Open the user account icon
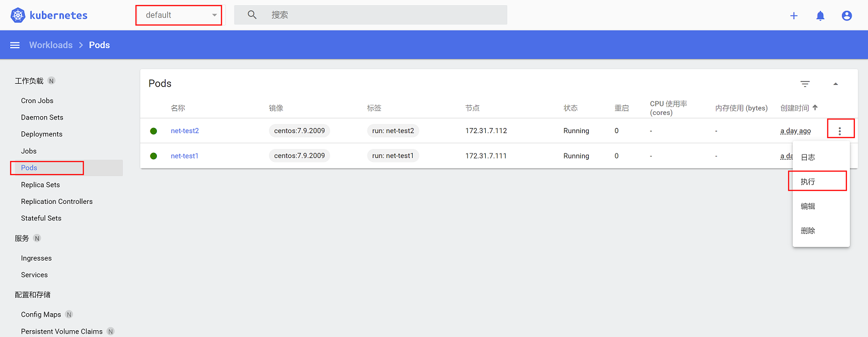This screenshot has height=337, width=868. click(846, 16)
